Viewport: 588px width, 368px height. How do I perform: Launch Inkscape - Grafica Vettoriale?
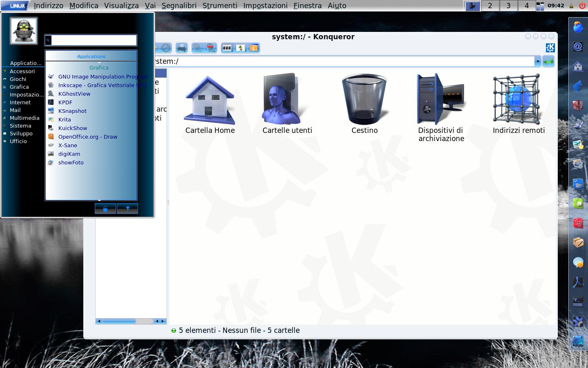coord(97,85)
